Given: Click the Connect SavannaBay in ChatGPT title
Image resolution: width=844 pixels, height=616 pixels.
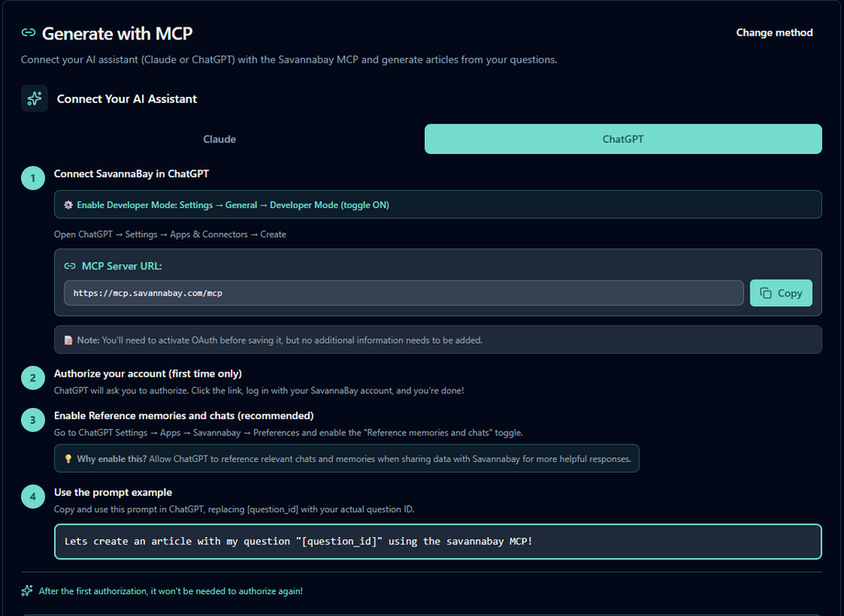Looking at the screenshot, I should point(131,174).
